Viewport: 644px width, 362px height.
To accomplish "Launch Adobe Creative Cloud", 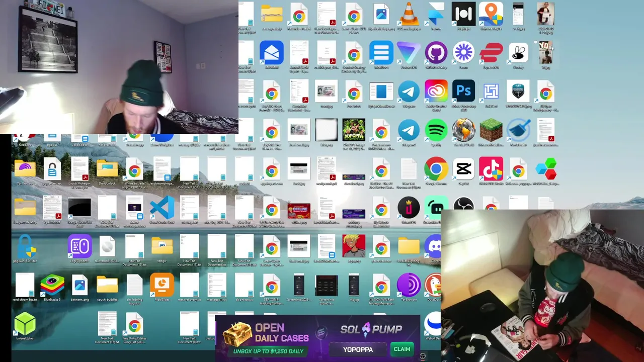I will coord(436,92).
